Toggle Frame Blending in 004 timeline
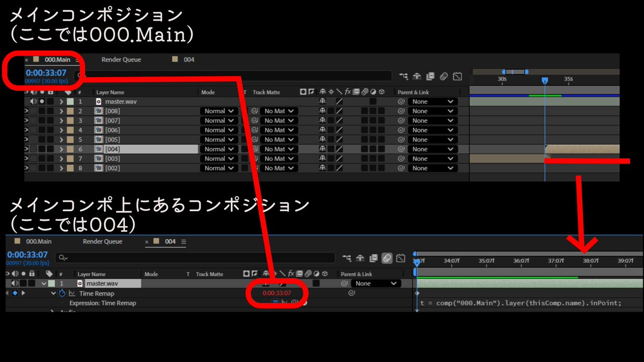The image size is (644, 362). click(x=374, y=258)
